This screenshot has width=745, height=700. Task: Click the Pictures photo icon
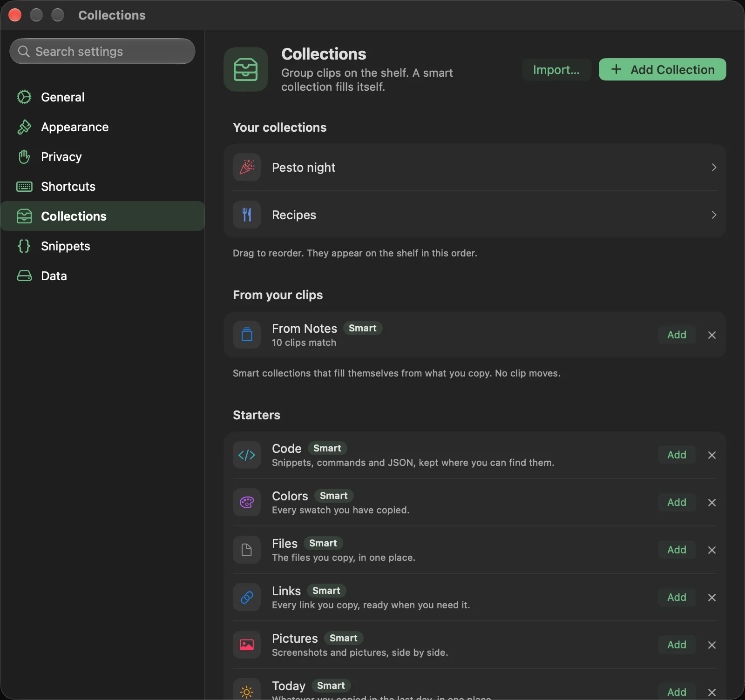pos(247,645)
